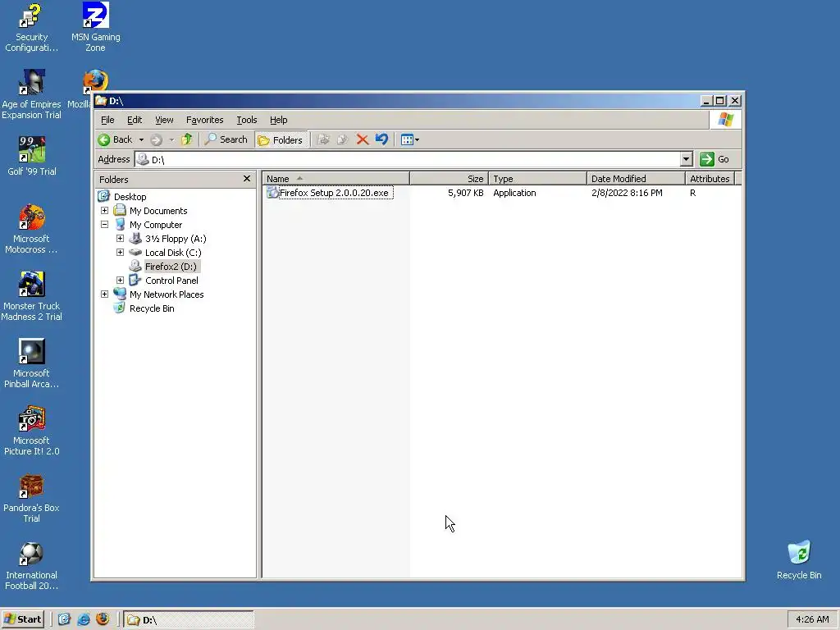
Task: Open the Start menu
Action: [22, 619]
